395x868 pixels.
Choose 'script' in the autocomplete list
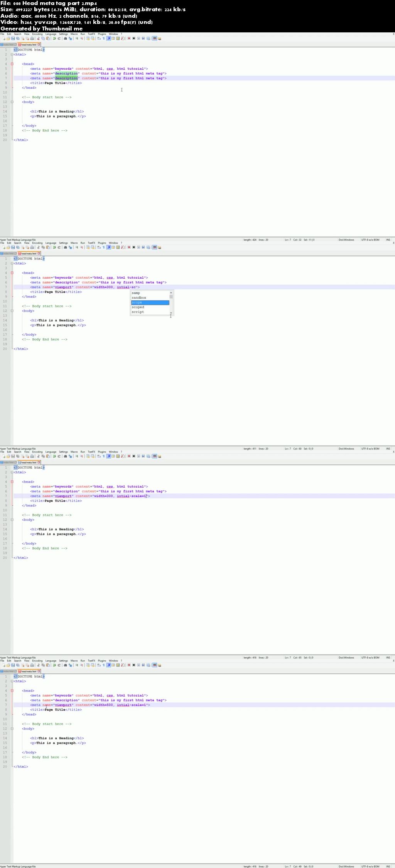pos(150,312)
